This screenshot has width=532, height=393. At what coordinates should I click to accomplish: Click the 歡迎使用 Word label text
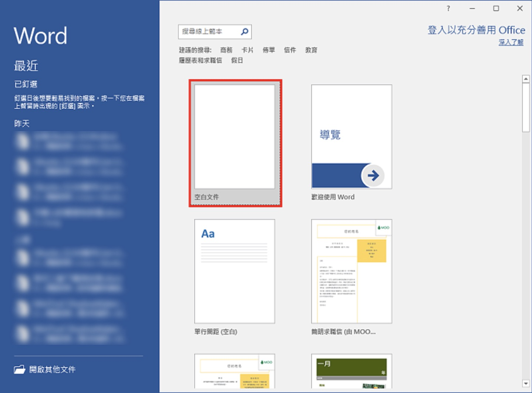click(x=333, y=197)
